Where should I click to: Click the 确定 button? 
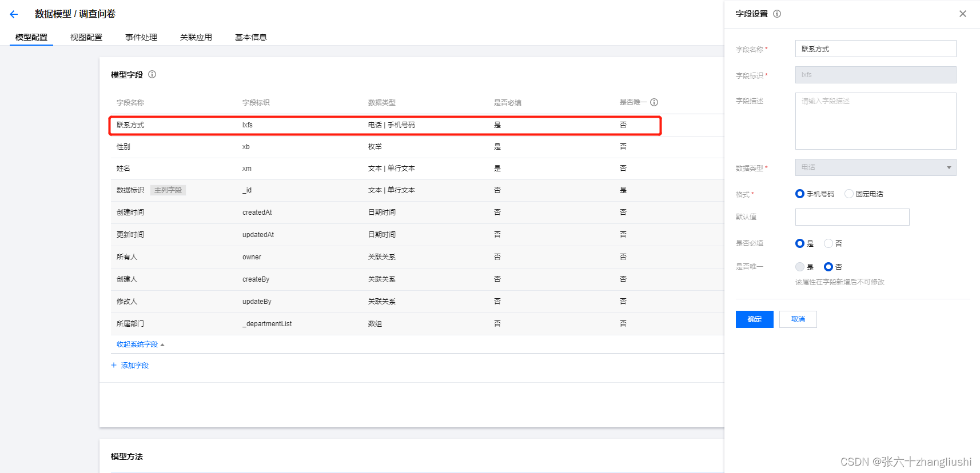click(755, 319)
